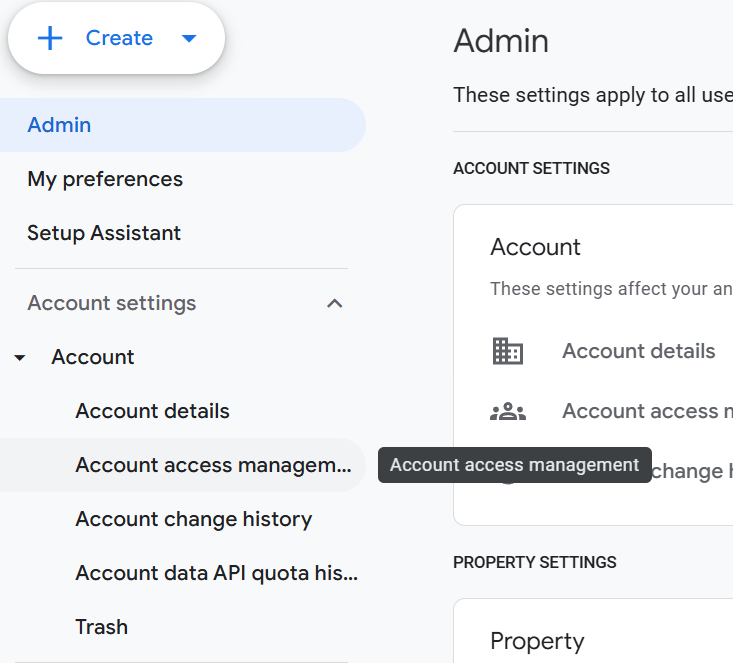
Task: Open Account change history in the sidebar
Action: pos(193,519)
